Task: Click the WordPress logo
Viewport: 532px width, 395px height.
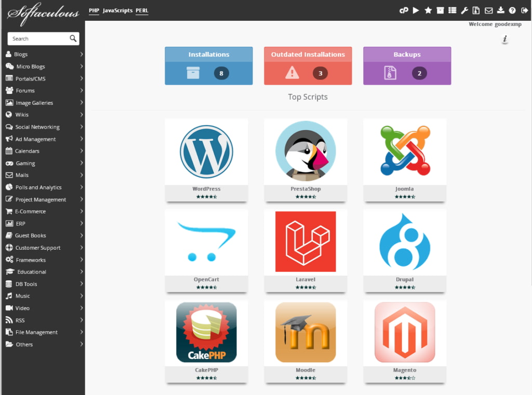Action: 206,152
